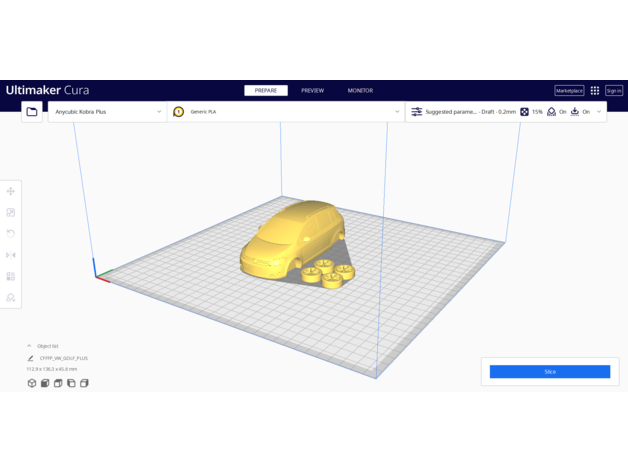Screen dimensions: 628x472
Task: Open the Per Model Settings tool
Action: tap(11, 276)
